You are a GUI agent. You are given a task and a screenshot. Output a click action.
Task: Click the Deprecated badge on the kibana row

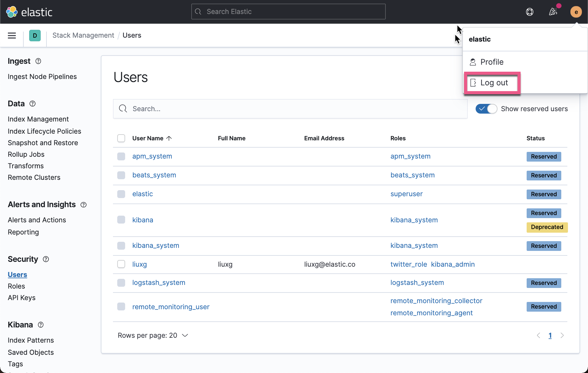547,227
